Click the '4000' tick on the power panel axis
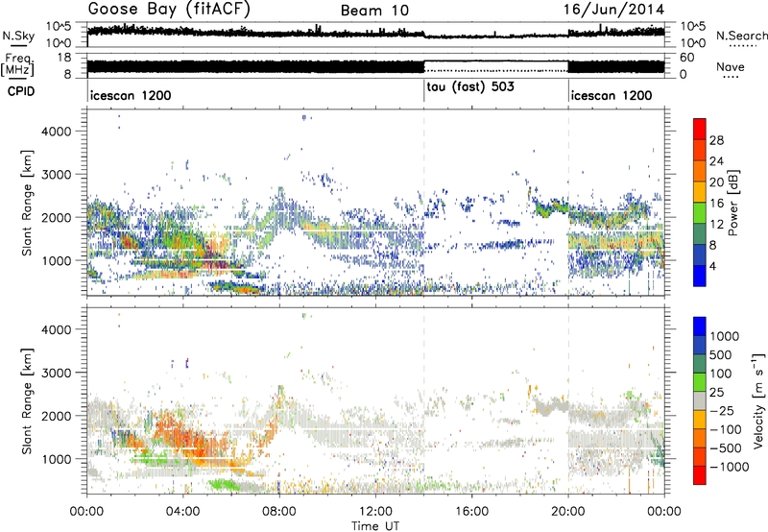This screenshot has height=532, width=768. point(56,132)
